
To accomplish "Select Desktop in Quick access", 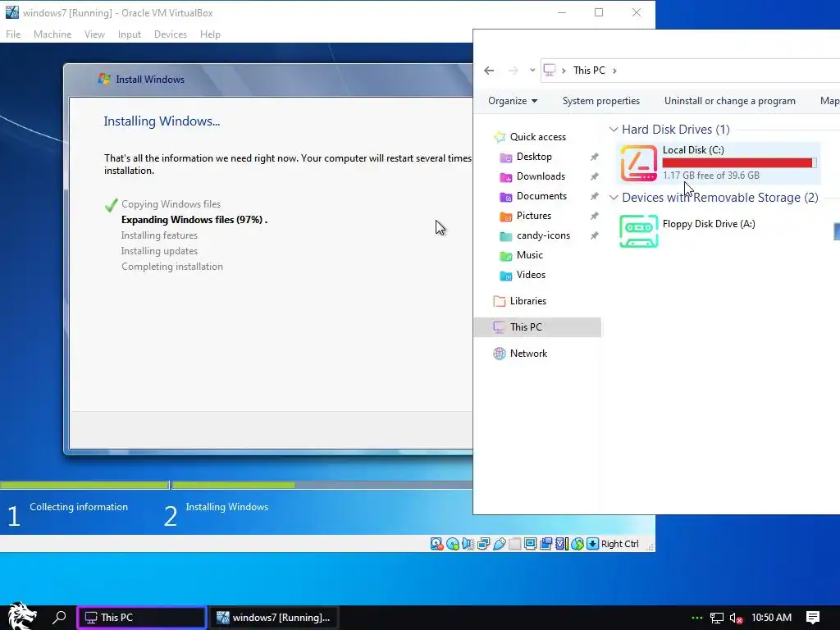I will 534,157.
